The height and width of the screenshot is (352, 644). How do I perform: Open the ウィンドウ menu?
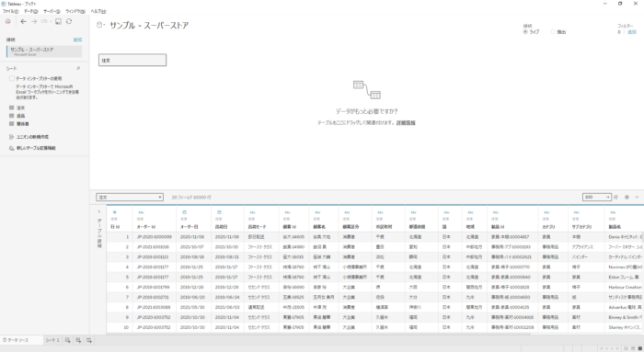(75, 11)
